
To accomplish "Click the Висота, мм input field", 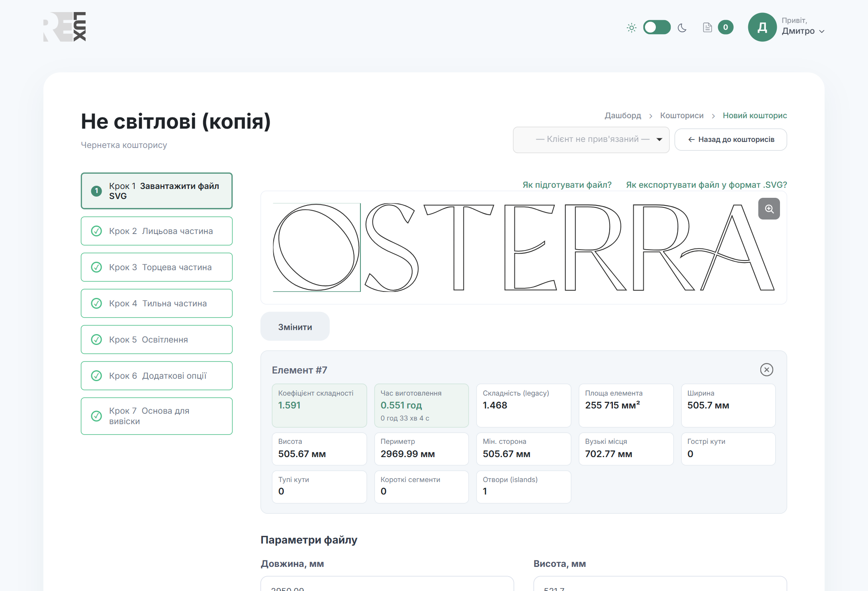I will [x=660, y=584].
